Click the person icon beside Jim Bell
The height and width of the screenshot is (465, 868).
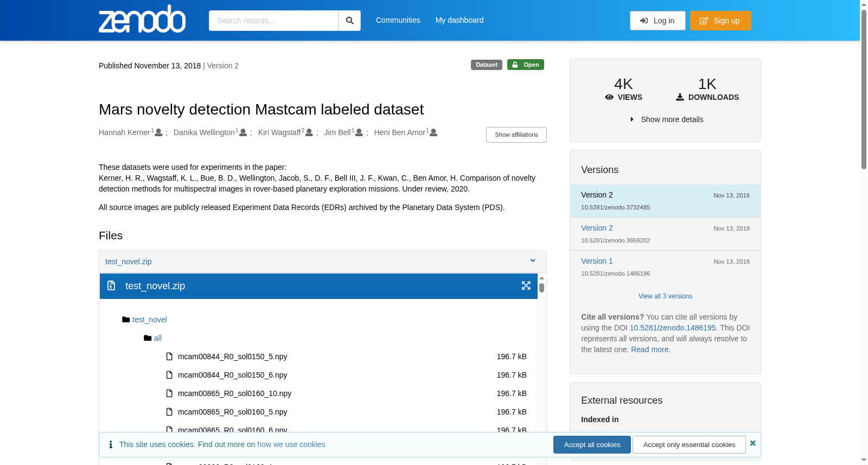coord(359,132)
